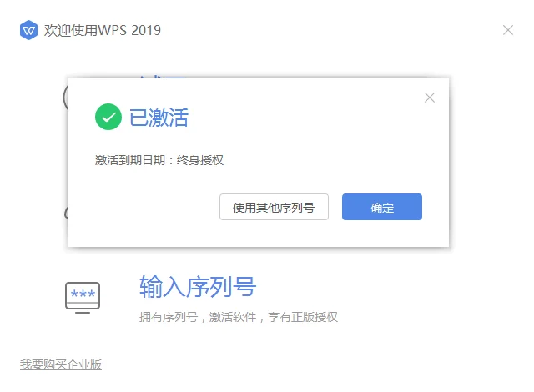The image size is (534, 392).
Task: Click the green activation checkmark icon
Action: click(108, 117)
